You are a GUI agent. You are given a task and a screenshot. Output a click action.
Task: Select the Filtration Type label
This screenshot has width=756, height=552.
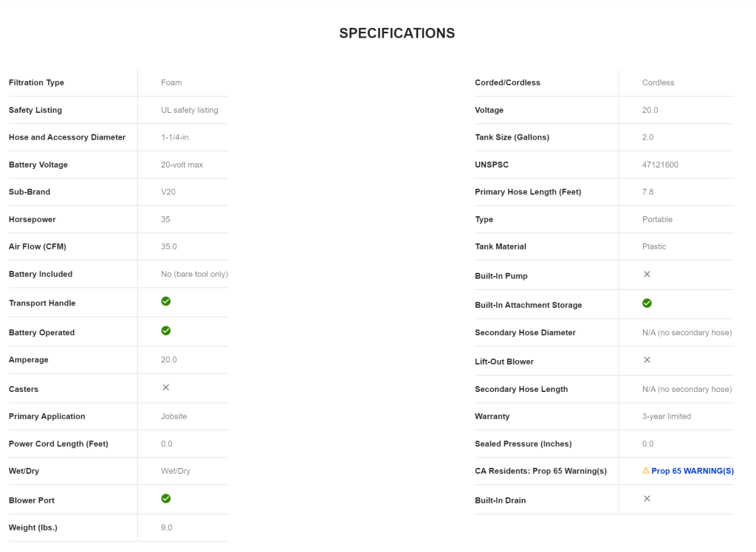[x=36, y=83]
